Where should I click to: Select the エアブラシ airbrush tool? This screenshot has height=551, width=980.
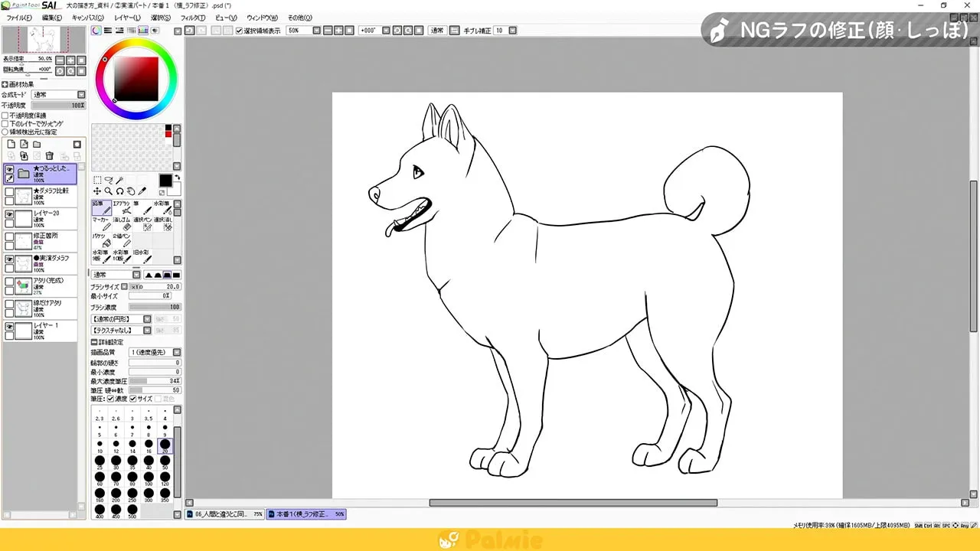(122, 209)
